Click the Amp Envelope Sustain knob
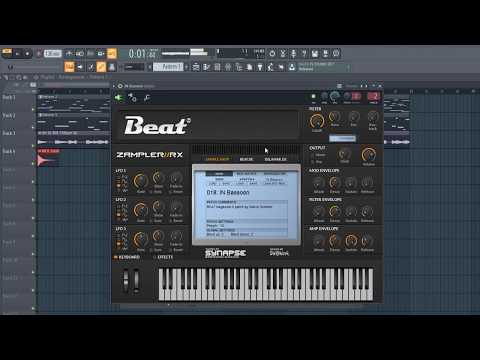Image resolution: width=480 pixels, height=360 pixels. coord(351,241)
